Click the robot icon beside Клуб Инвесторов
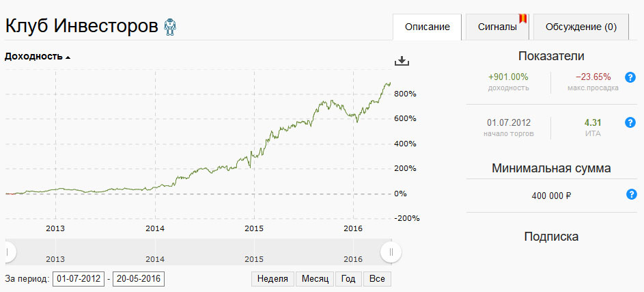 (x=171, y=27)
